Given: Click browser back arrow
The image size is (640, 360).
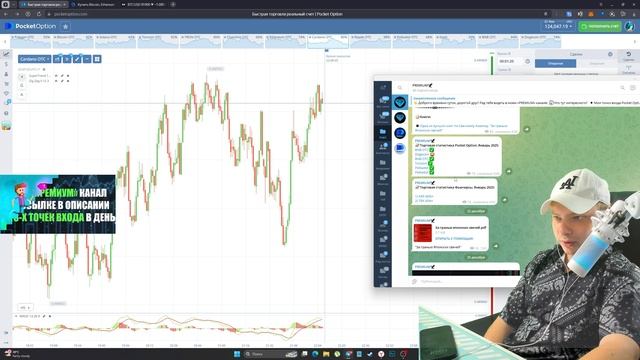Looking at the screenshot, I should click(6, 14).
